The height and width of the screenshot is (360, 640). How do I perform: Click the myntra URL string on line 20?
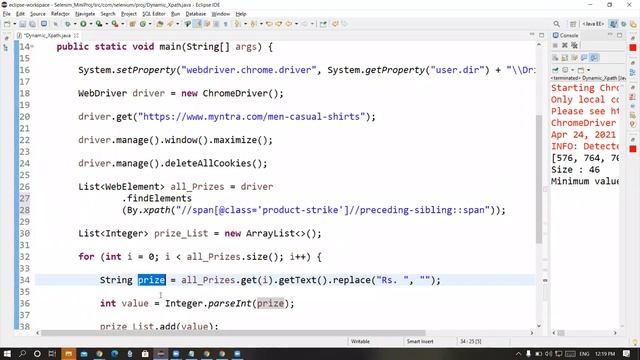252,117
